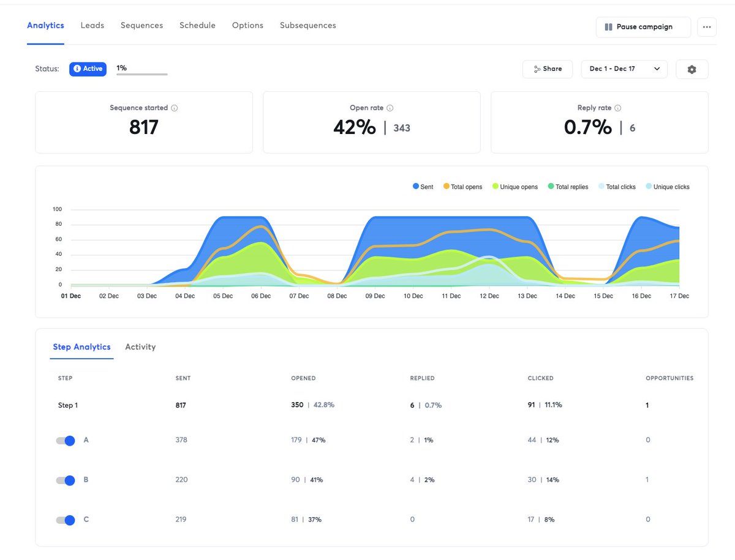Select the Step Analytics tab

(81, 347)
